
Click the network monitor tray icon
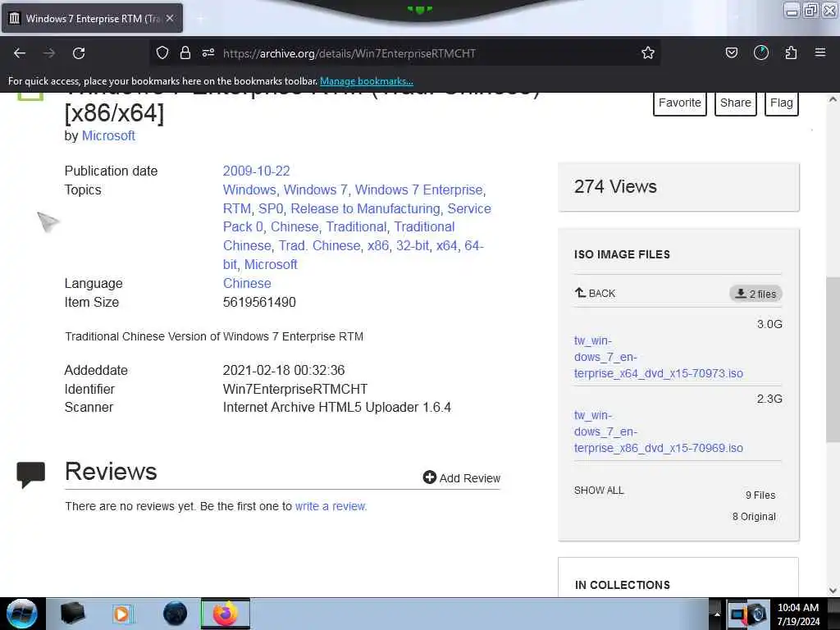(x=737, y=614)
